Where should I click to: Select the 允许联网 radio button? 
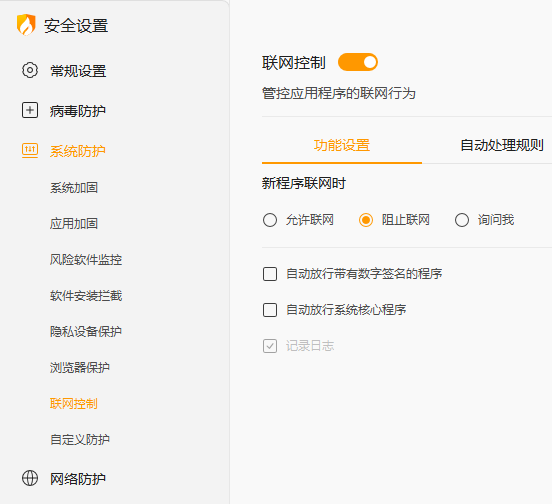coord(270,220)
